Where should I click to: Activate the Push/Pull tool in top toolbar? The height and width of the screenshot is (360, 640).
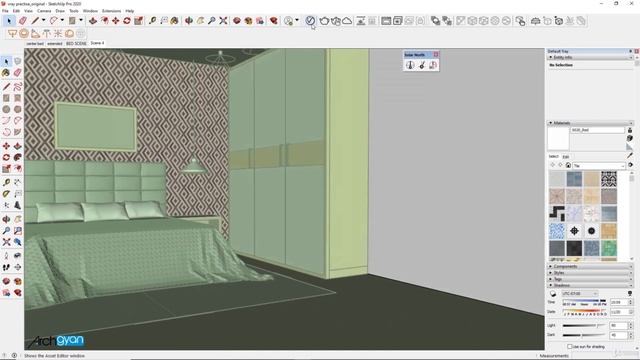(x=93, y=20)
